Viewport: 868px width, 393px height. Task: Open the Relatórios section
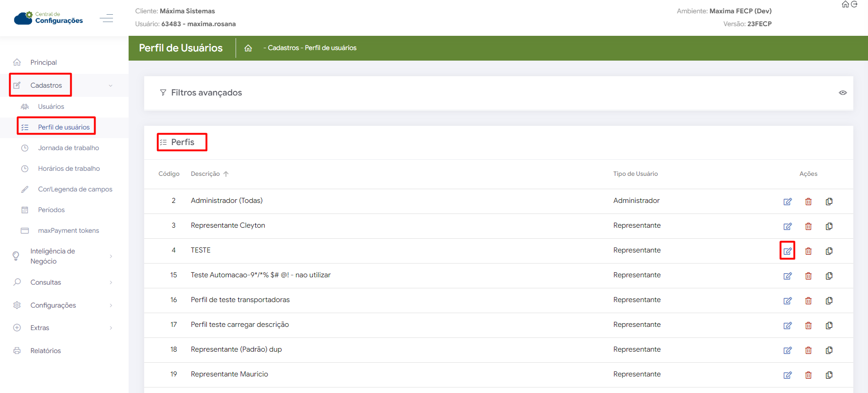click(x=45, y=351)
